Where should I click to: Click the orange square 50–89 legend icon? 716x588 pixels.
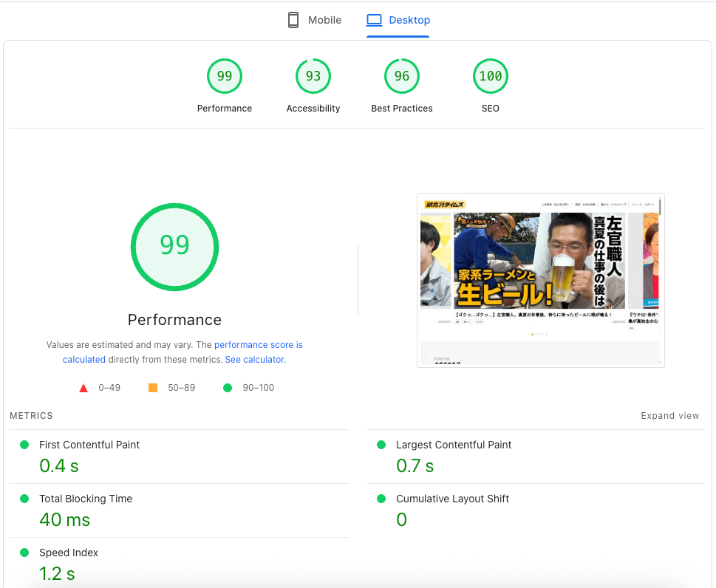coord(152,387)
